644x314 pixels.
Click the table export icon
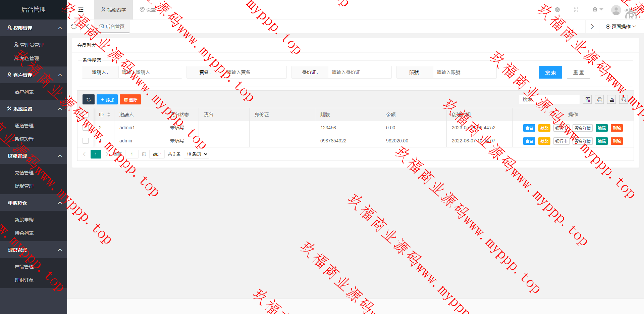[611, 100]
